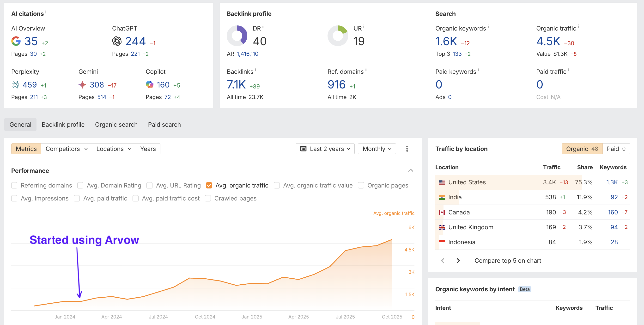
Task: Click the ChatGPT logo icon
Action: (x=117, y=41)
